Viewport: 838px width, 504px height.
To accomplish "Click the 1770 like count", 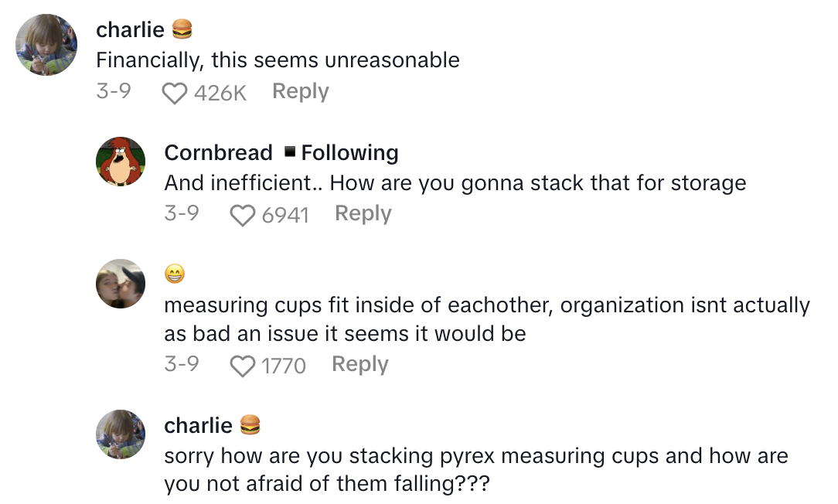I will 284,366.
